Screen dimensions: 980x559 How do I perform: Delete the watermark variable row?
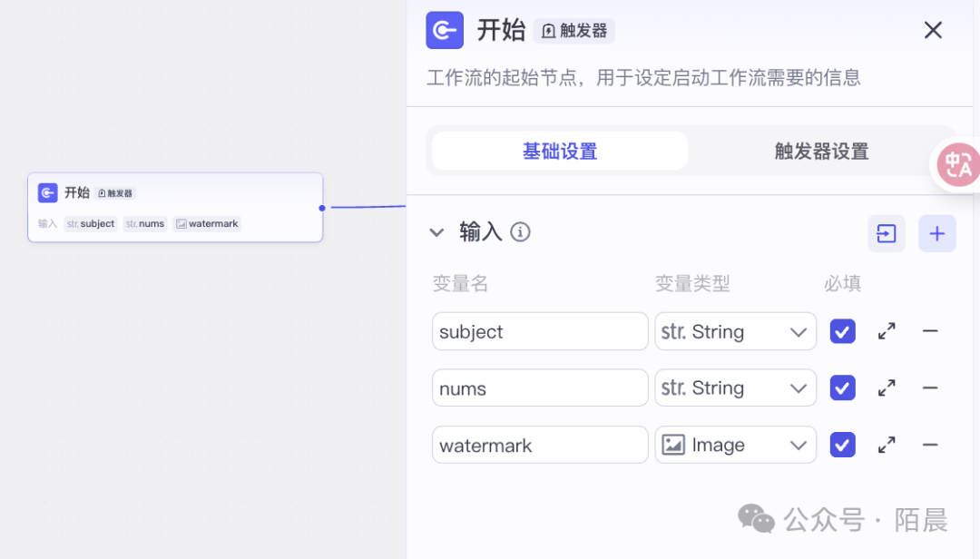tap(930, 445)
